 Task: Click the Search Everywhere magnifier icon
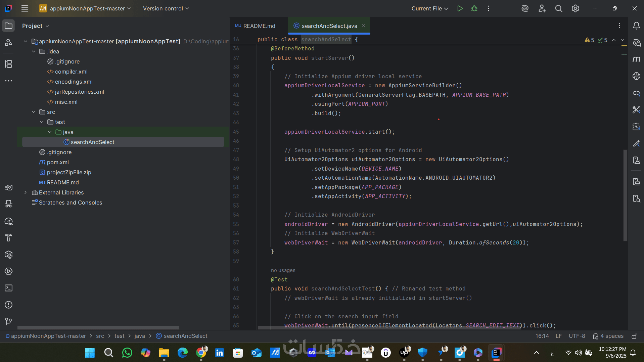coord(558,8)
